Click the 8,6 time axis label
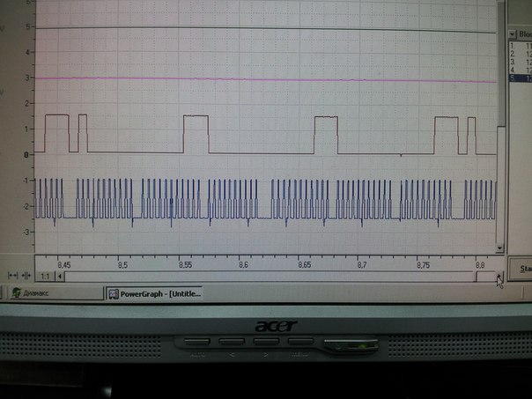Screen dimensions: 532x399 (x=244, y=264)
